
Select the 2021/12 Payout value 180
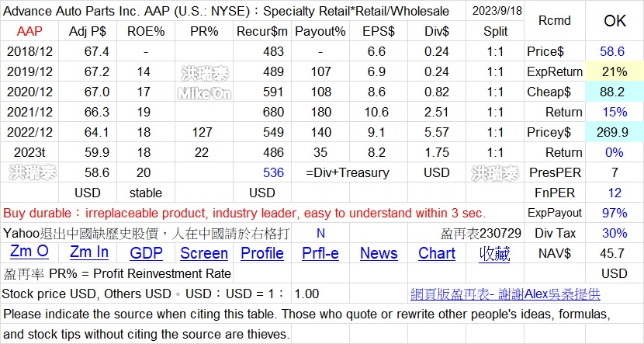pyautogui.click(x=320, y=112)
